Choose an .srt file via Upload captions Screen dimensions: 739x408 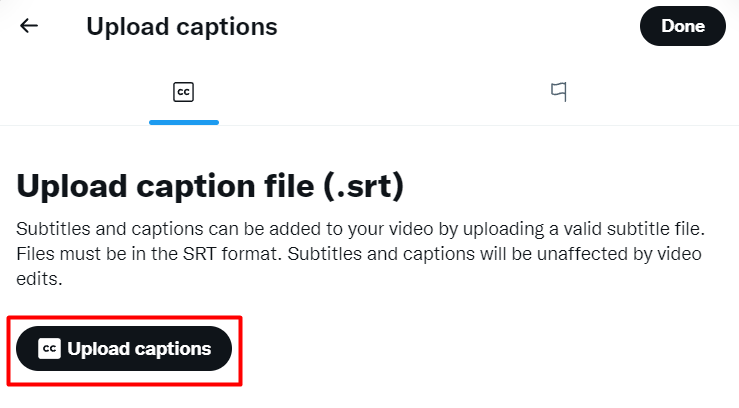point(124,349)
